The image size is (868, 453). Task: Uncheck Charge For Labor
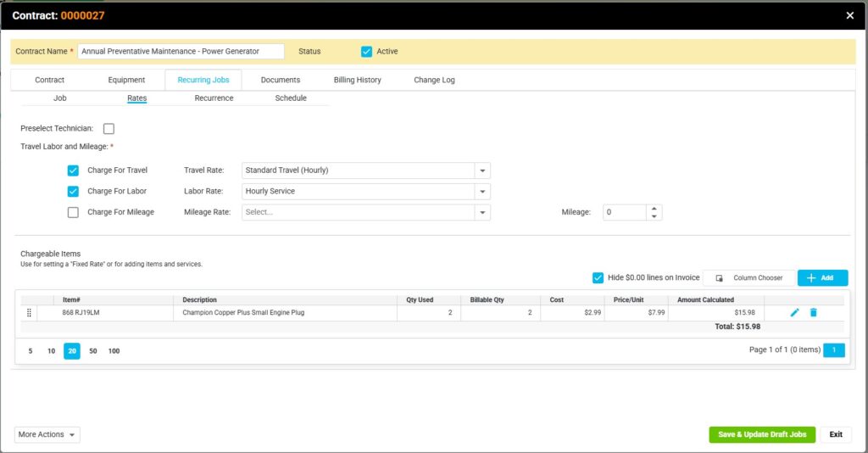coord(73,192)
